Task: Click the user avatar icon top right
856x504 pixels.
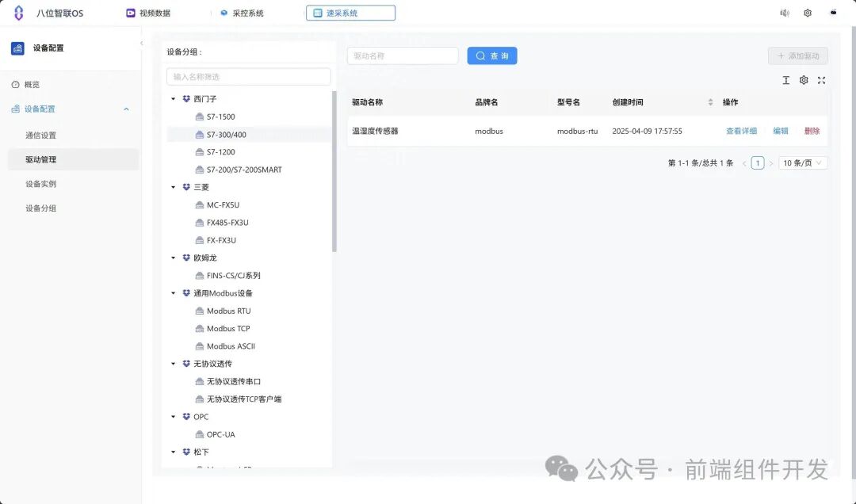Action: [x=833, y=13]
